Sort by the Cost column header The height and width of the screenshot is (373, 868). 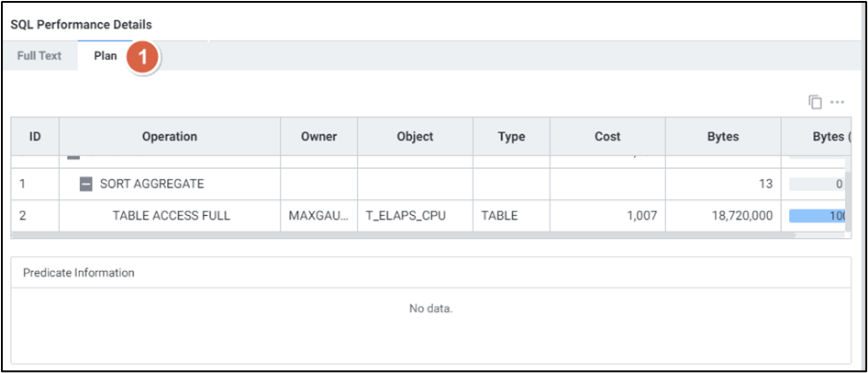(607, 137)
